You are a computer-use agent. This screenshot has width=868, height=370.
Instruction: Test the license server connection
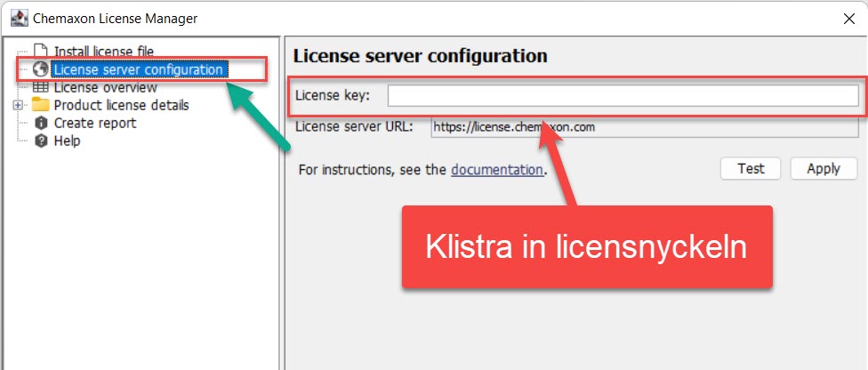click(x=751, y=168)
